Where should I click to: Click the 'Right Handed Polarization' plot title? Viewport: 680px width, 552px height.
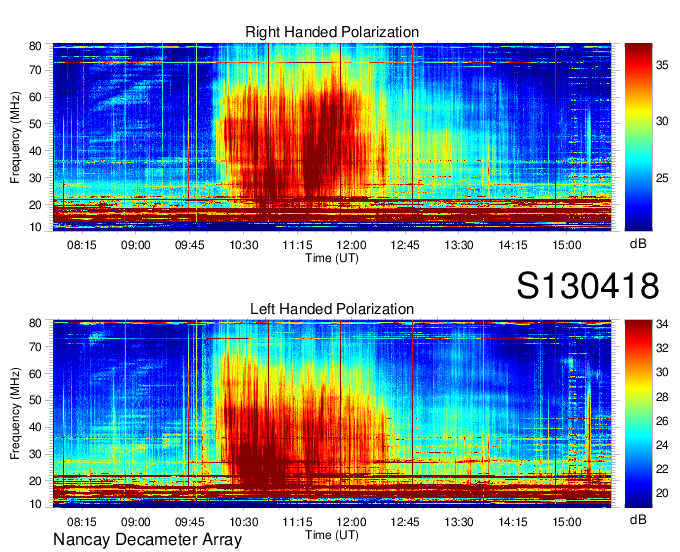click(x=332, y=32)
